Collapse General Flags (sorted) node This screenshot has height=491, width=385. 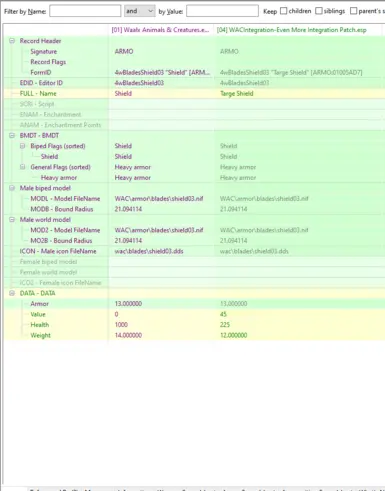22,167
